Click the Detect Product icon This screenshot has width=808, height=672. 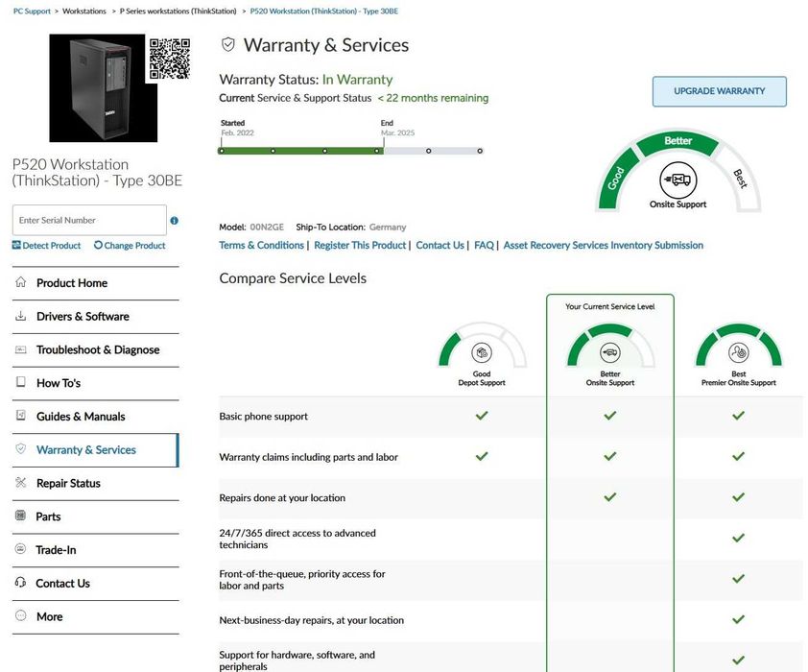pos(16,245)
